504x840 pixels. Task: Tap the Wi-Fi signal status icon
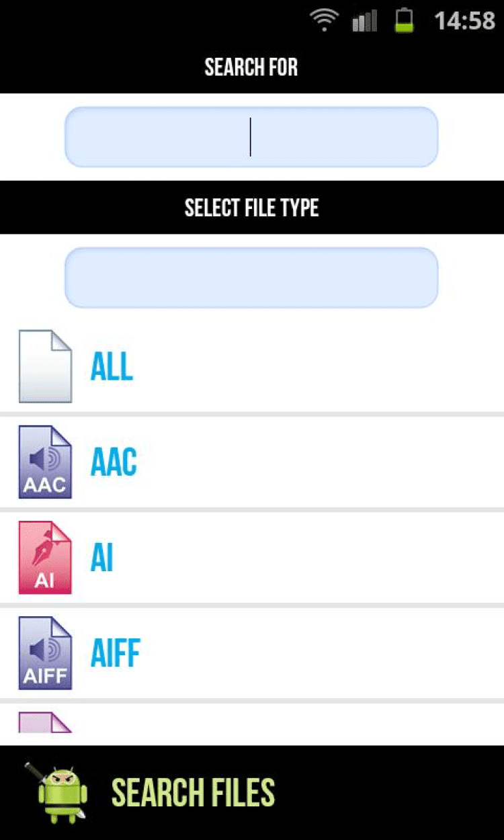click(324, 19)
